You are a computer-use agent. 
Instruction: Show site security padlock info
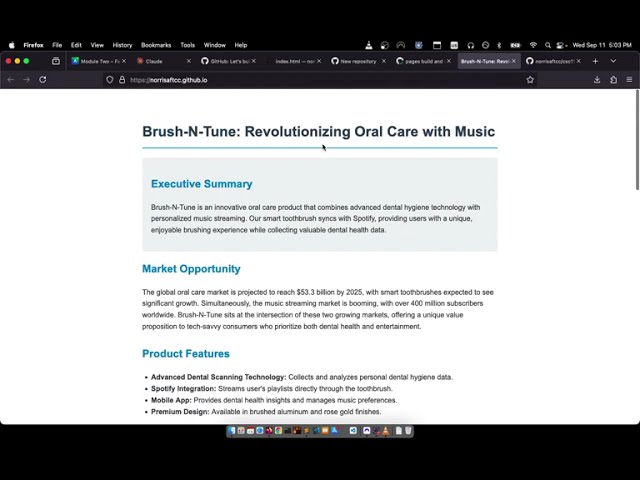pyautogui.click(x=122, y=80)
